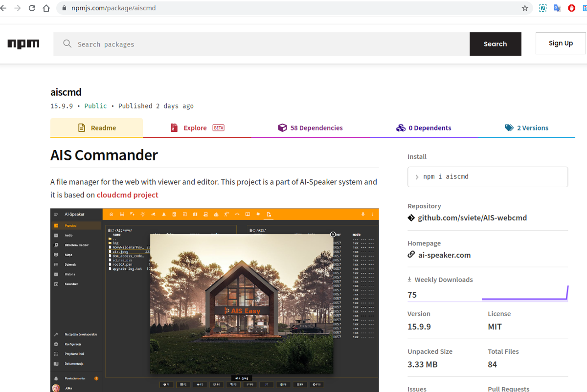Open the Sign Up page
The image size is (587, 392).
tap(561, 44)
